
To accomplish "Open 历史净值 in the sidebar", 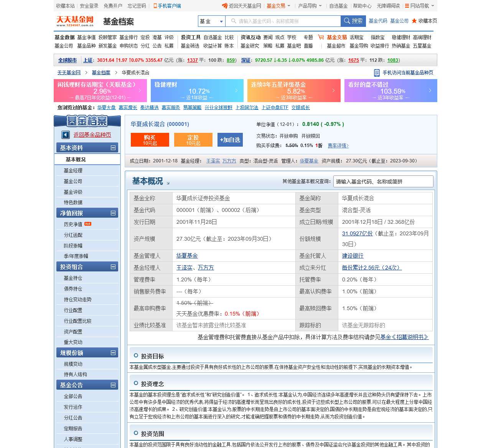I will [x=73, y=224].
